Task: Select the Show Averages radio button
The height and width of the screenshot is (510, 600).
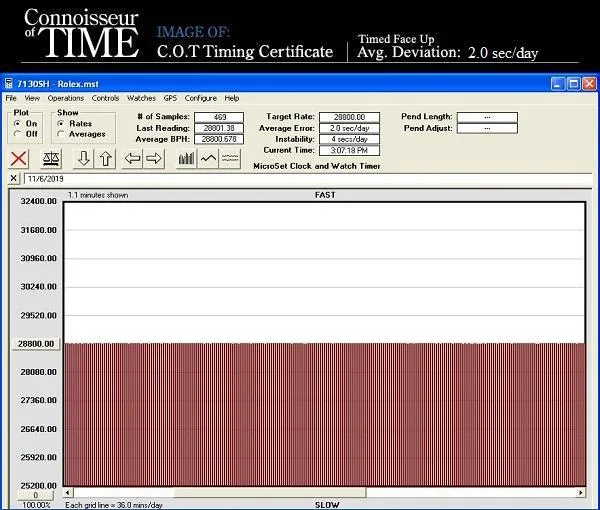Action: pos(60,134)
